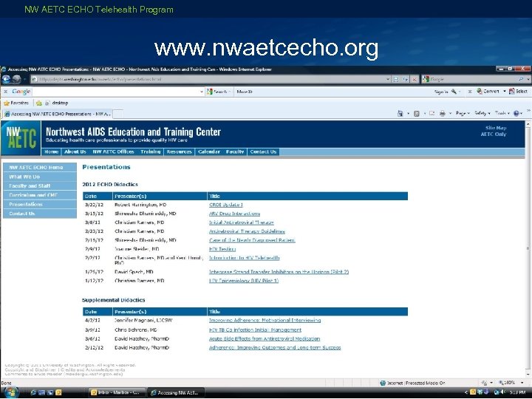Image resolution: width=532 pixels, height=399 pixels.
Task: Open the CROI Update I presentation link
Action: click(226, 205)
